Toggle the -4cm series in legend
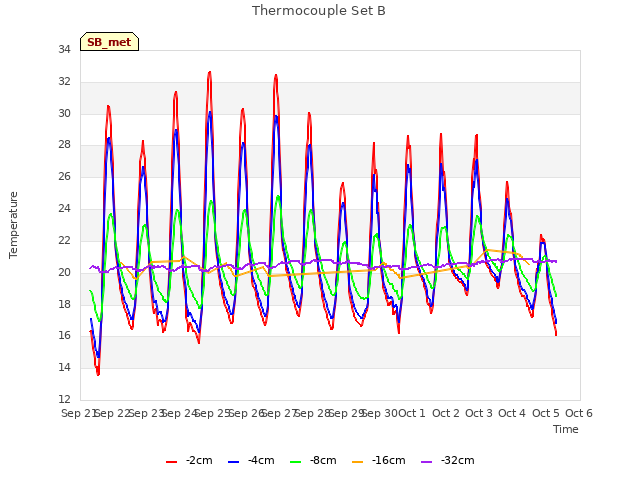 click(251, 460)
